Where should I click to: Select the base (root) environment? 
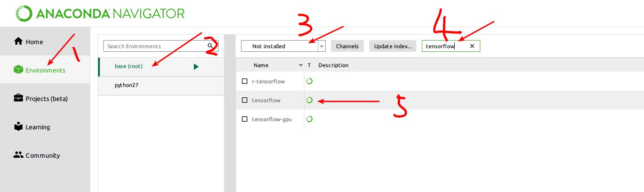coord(161,66)
